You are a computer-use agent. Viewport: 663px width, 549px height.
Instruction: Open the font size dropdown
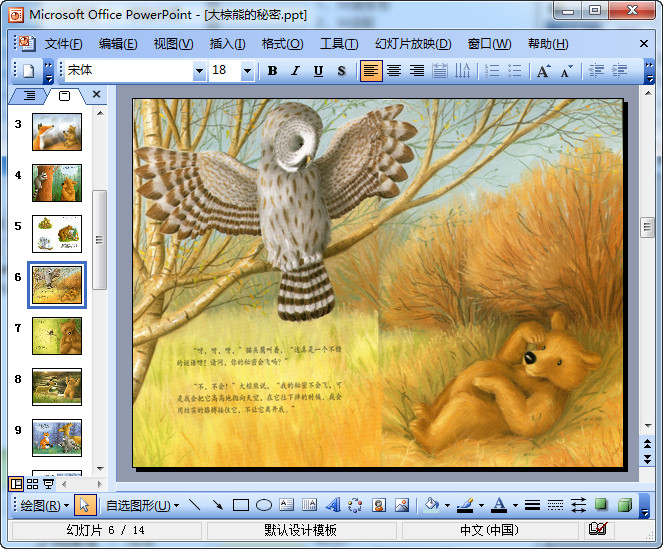[x=247, y=71]
